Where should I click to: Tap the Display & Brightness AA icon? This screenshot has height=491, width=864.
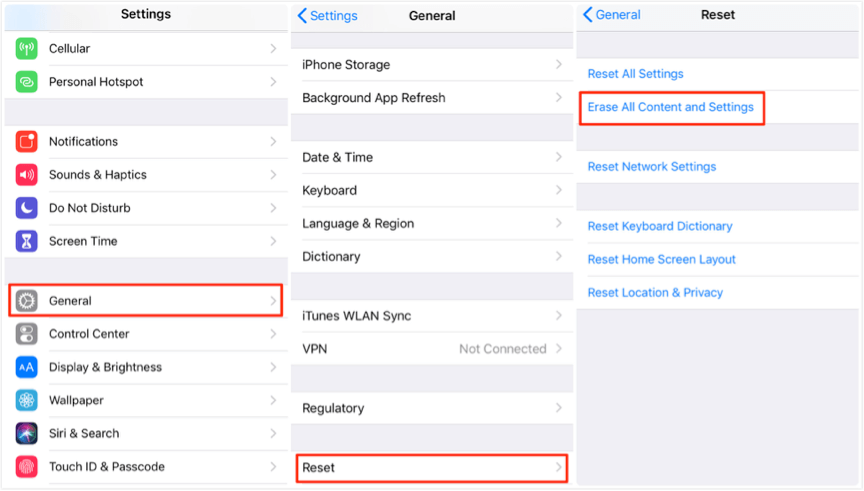pyautogui.click(x=27, y=367)
